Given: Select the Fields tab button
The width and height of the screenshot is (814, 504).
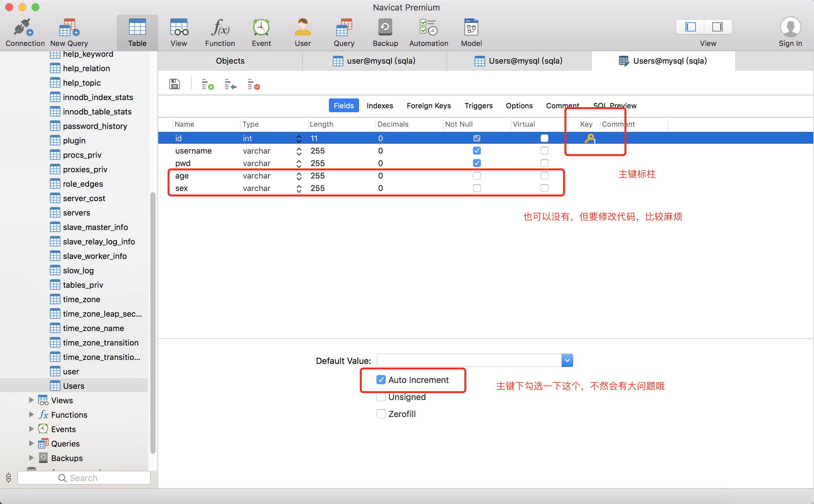Looking at the screenshot, I should tap(344, 106).
